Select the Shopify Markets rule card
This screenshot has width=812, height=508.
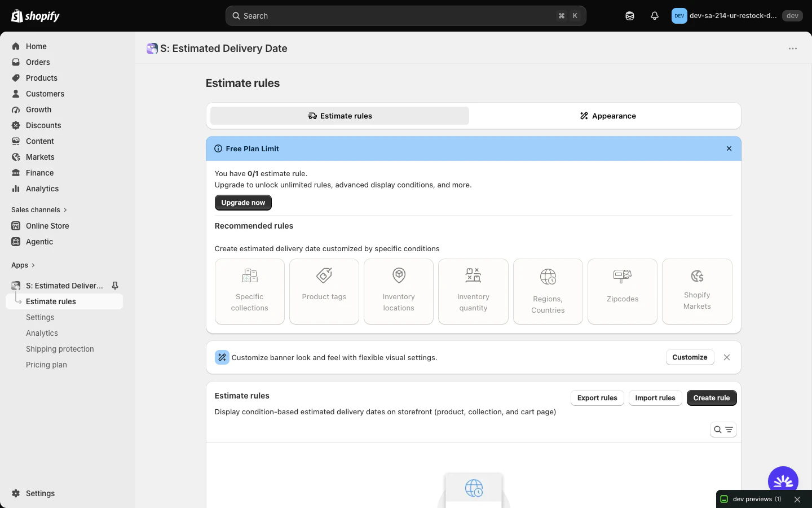(x=697, y=291)
